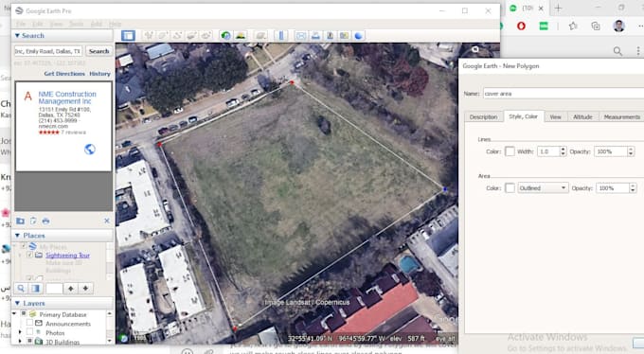Image resolution: width=644 pixels, height=354 pixels.
Task: Open the Area Outlined style dropdown
Action: [x=543, y=188]
